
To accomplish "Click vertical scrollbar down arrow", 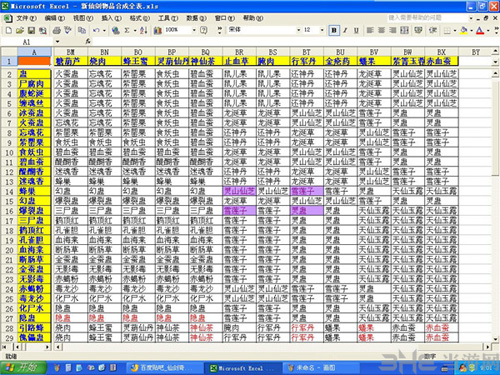I will (496, 338).
